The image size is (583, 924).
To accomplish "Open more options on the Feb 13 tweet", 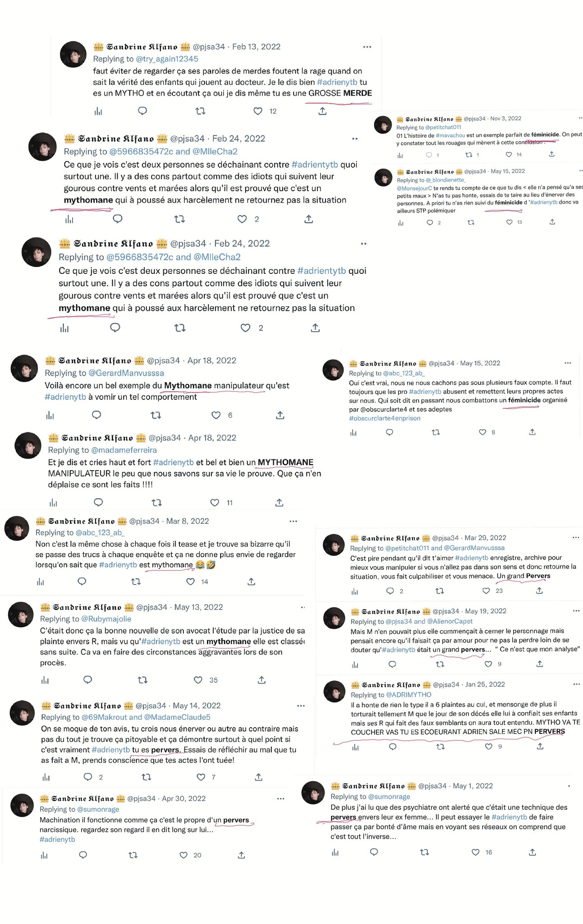I will [367, 47].
